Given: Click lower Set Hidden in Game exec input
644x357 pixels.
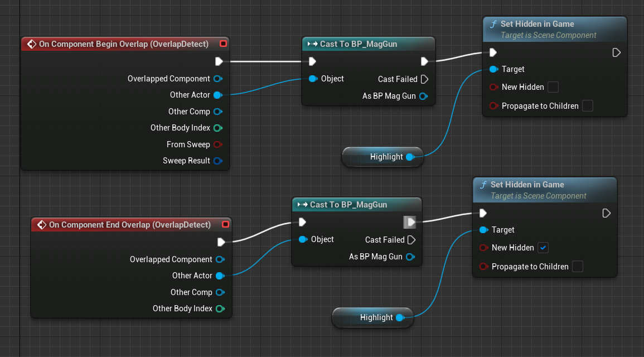Looking at the screenshot, I should click(483, 213).
